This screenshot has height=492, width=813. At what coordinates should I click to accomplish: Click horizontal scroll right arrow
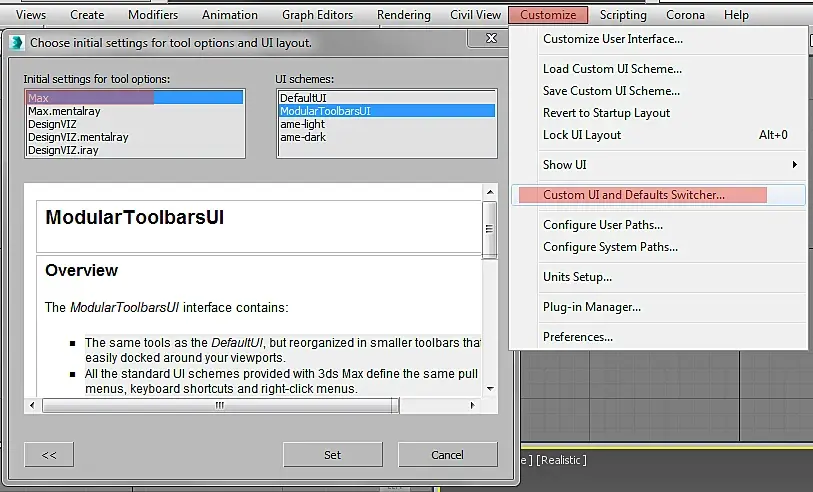472,405
